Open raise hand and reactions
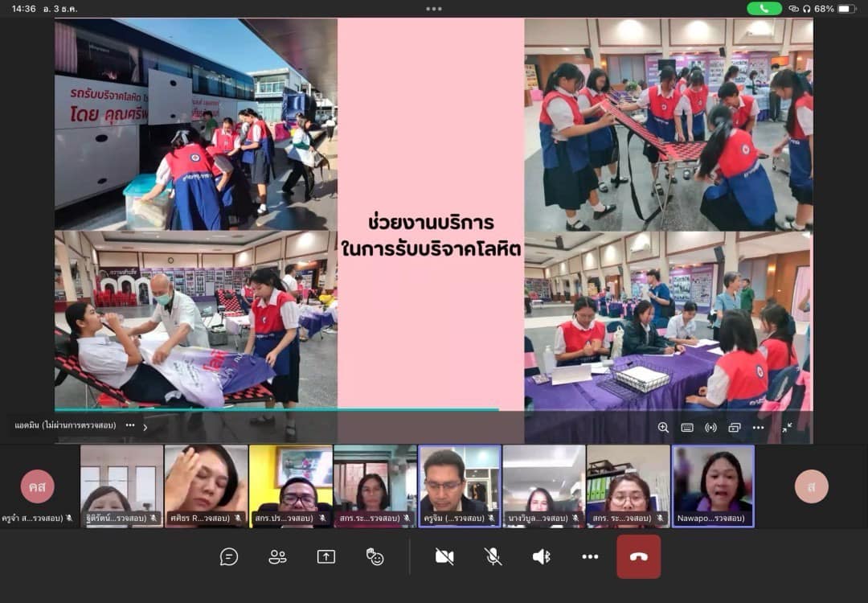This screenshot has height=603, width=868. (375, 556)
